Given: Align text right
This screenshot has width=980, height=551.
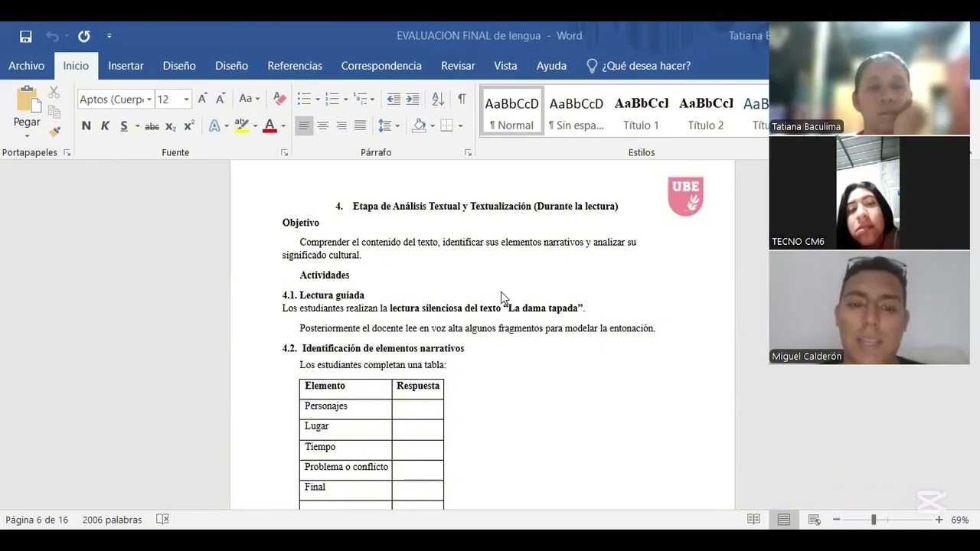Looking at the screenshot, I should 341,126.
